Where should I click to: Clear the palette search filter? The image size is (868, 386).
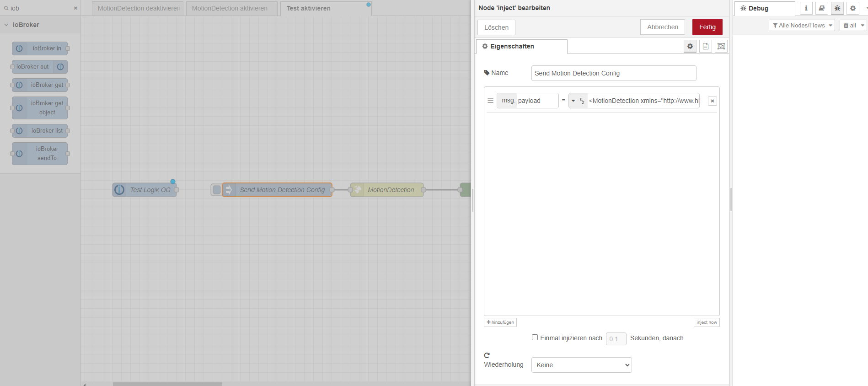coord(75,8)
